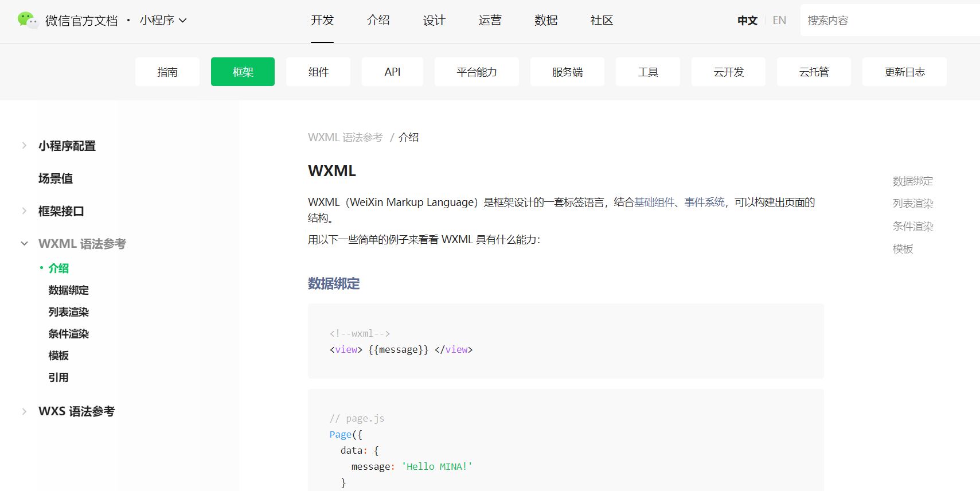Select the 运营 top navigation tab
Viewport: 980px width, 491px height.
click(490, 20)
